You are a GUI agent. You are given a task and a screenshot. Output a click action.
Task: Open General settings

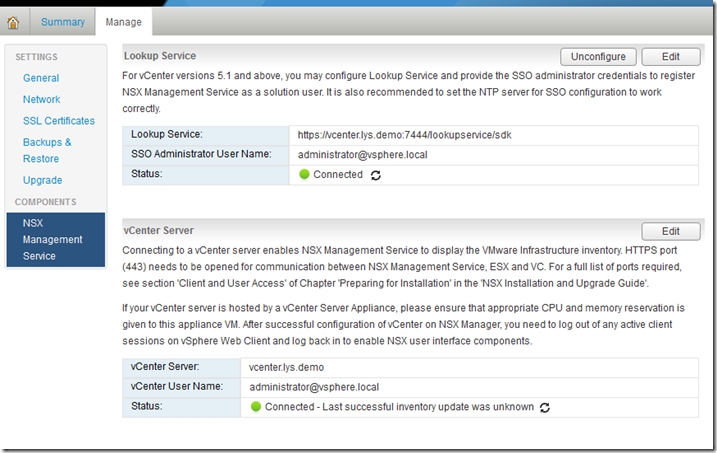coord(41,78)
